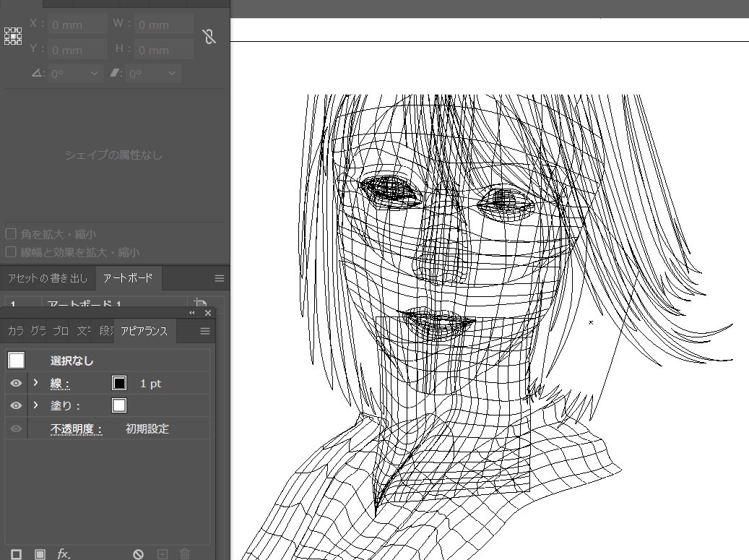749x560 pixels.
Task: Switch to the 段落 tab
Action: click(x=105, y=331)
